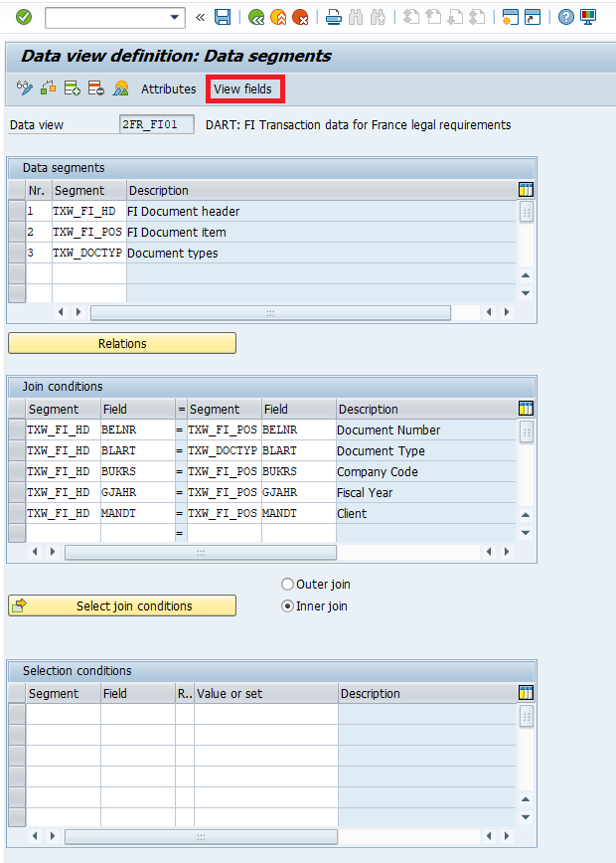Open the command field dropdown arrow

(176, 17)
